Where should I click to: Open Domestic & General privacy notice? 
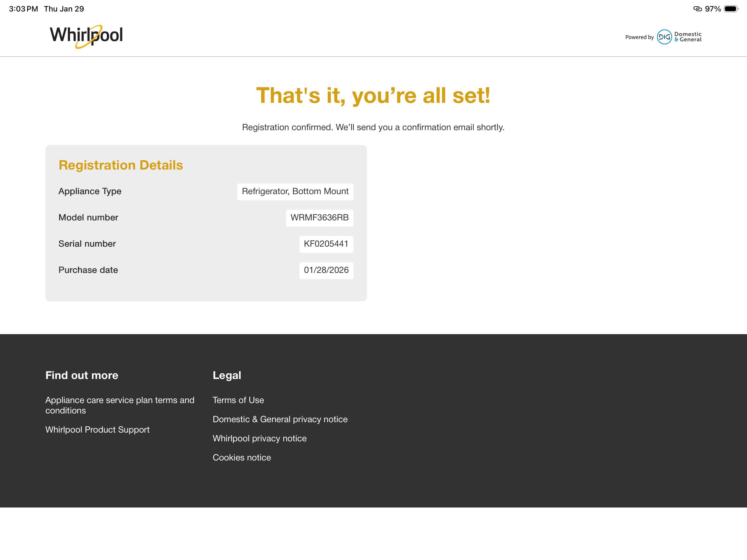pos(280,419)
